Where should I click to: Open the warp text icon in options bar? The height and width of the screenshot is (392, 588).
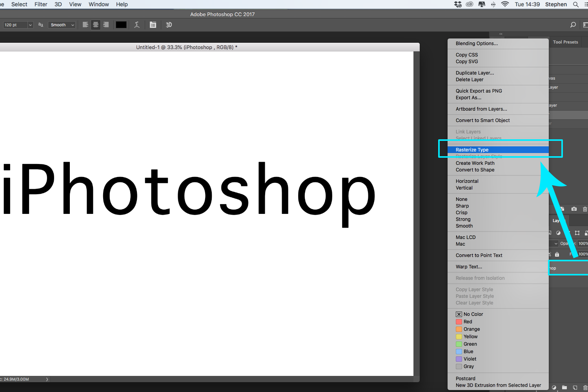tap(137, 25)
